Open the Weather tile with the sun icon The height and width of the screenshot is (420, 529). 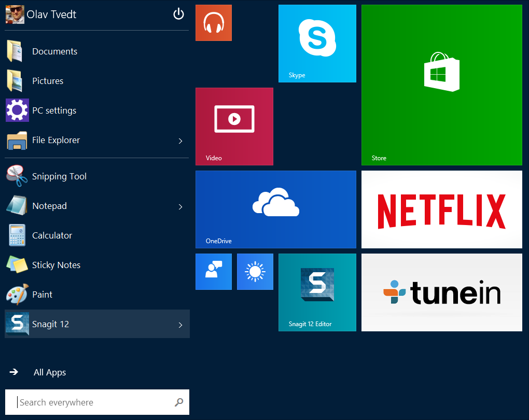(255, 271)
